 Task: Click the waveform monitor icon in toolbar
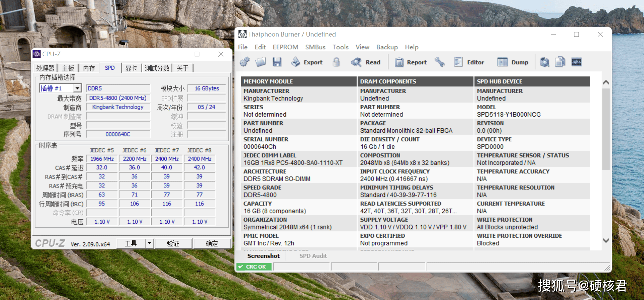(x=577, y=62)
